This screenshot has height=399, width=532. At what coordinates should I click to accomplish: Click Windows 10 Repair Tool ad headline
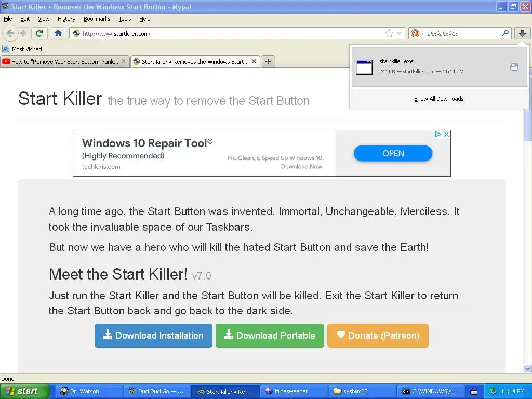(147, 143)
